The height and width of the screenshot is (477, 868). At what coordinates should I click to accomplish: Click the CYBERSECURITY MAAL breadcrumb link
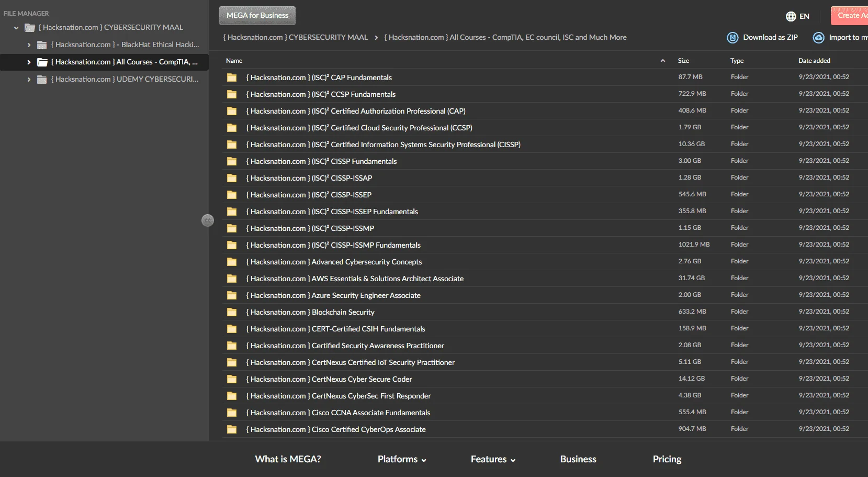tap(296, 38)
